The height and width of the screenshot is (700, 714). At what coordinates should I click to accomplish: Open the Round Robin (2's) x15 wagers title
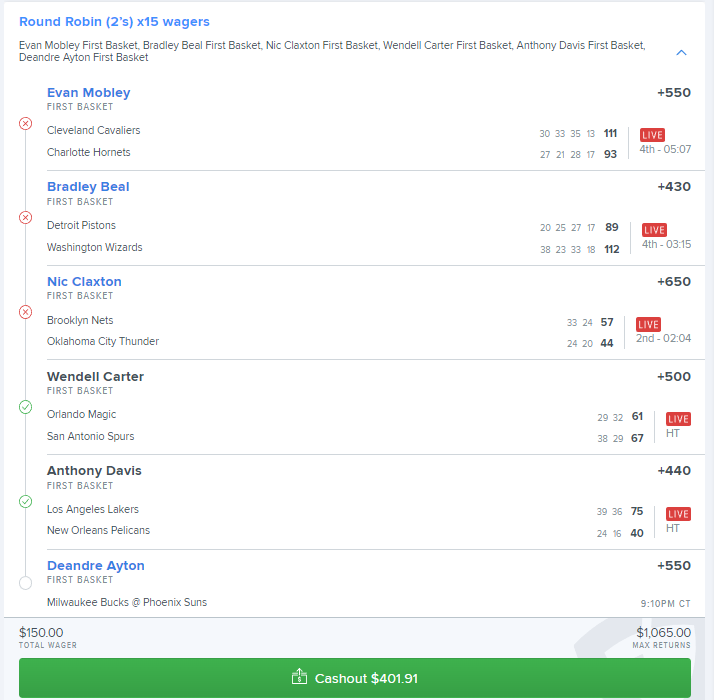tap(114, 21)
